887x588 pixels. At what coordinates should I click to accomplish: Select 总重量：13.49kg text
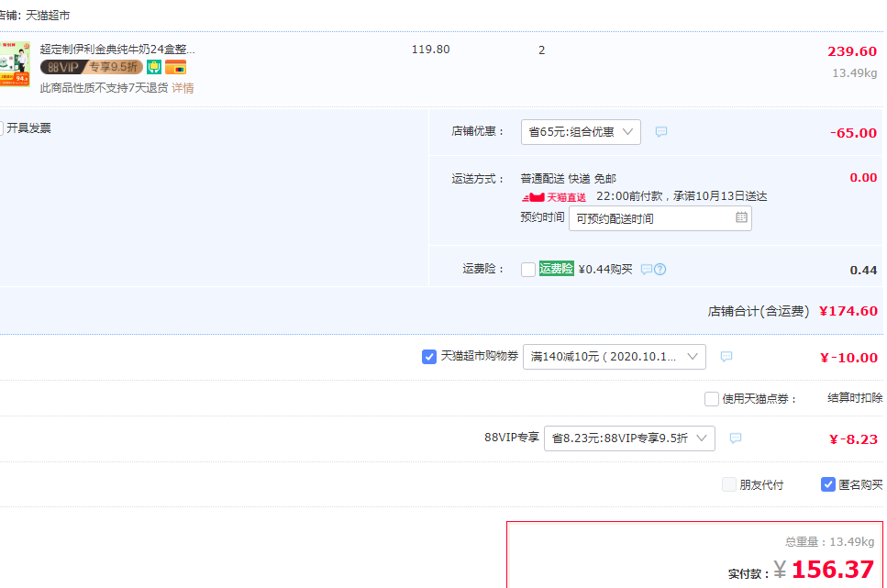829,542
